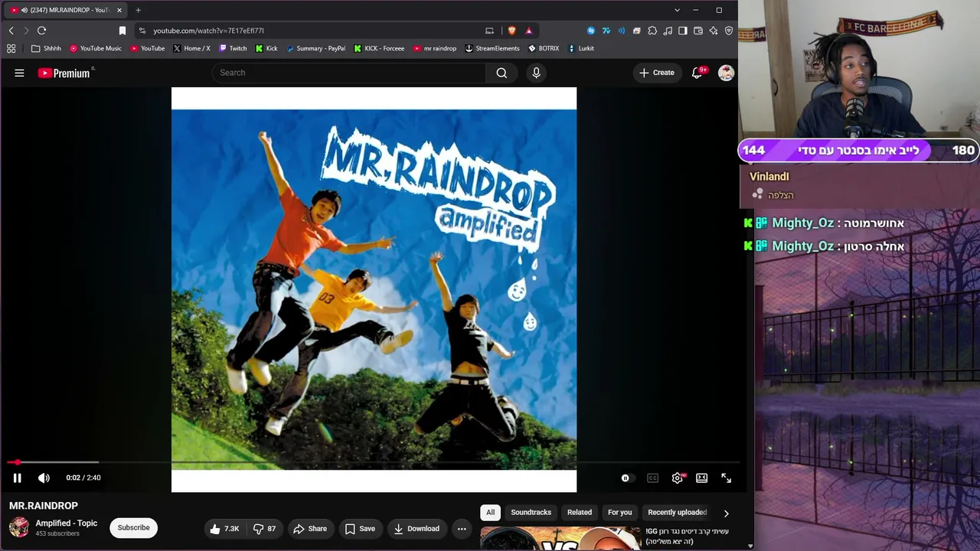Open the YouTube guide hamburger menu
Viewport: 980px width, 551px height.
click(19, 73)
